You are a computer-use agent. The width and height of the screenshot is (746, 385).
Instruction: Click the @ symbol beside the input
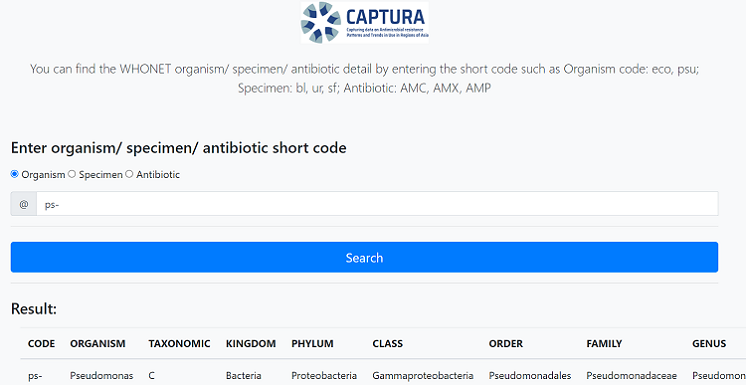coord(24,204)
